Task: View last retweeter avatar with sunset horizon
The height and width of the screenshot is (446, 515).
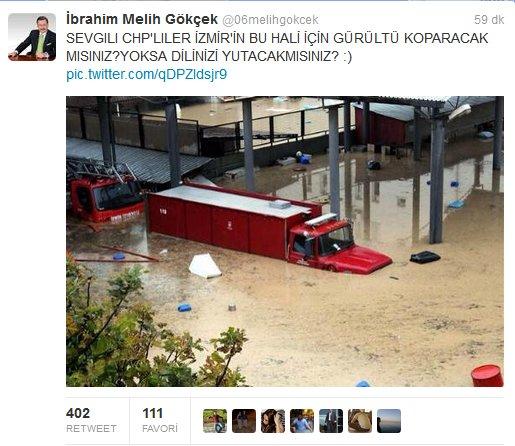Action: (389, 421)
